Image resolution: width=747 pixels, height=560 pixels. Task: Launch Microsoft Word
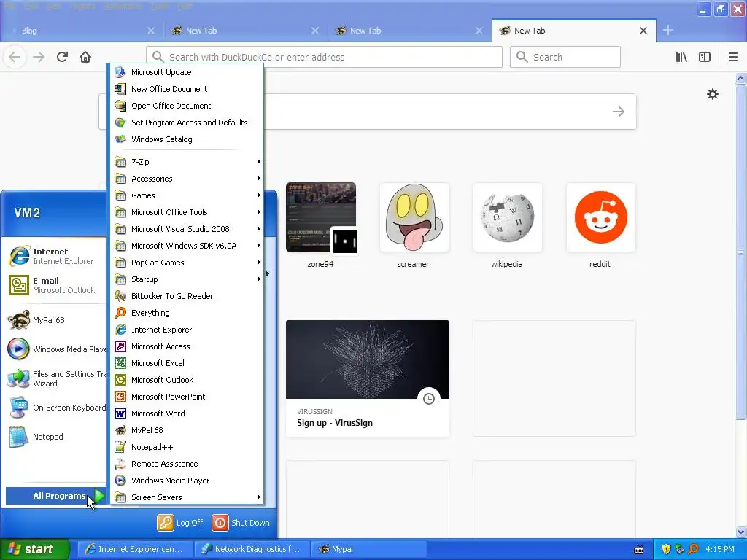click(187, 413)
